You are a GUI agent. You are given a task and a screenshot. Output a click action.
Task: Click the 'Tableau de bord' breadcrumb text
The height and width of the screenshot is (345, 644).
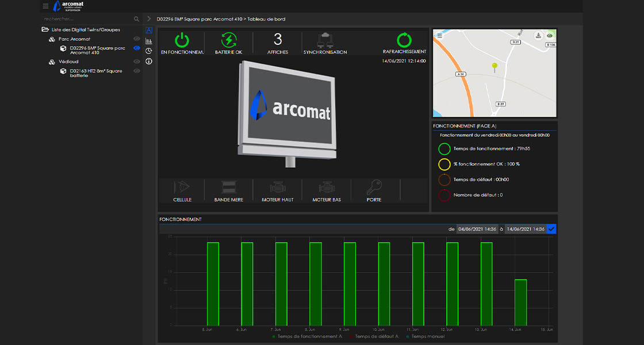click(x=267, y=19)
